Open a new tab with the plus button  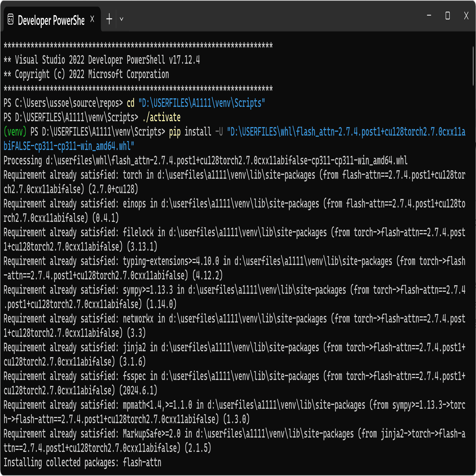click(x=109, y=19)
